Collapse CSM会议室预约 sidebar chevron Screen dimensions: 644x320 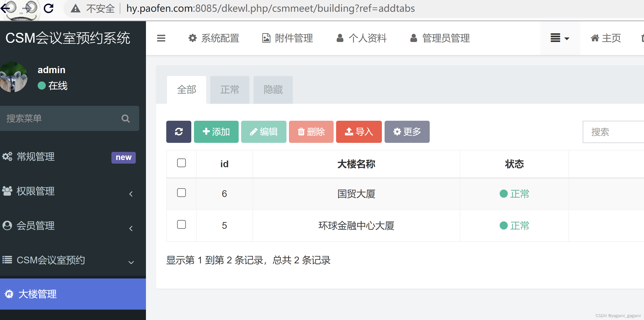[x=131, y=262]
